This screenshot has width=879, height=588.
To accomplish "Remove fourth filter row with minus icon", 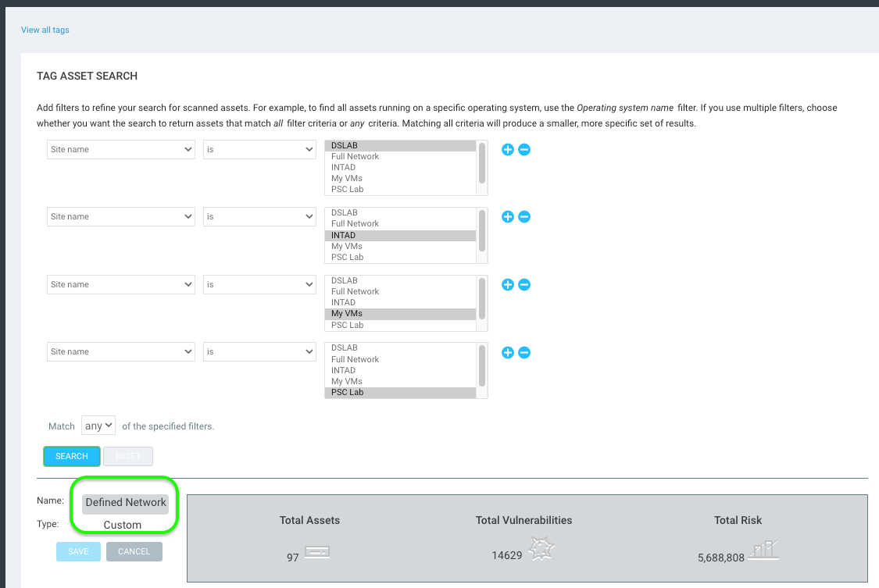I will 524,352.
